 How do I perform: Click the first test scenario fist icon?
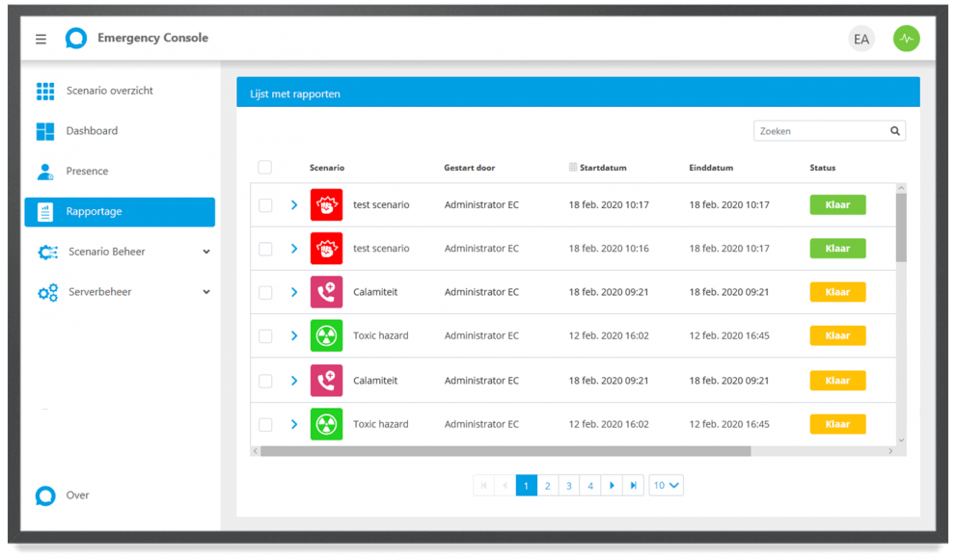326,204
